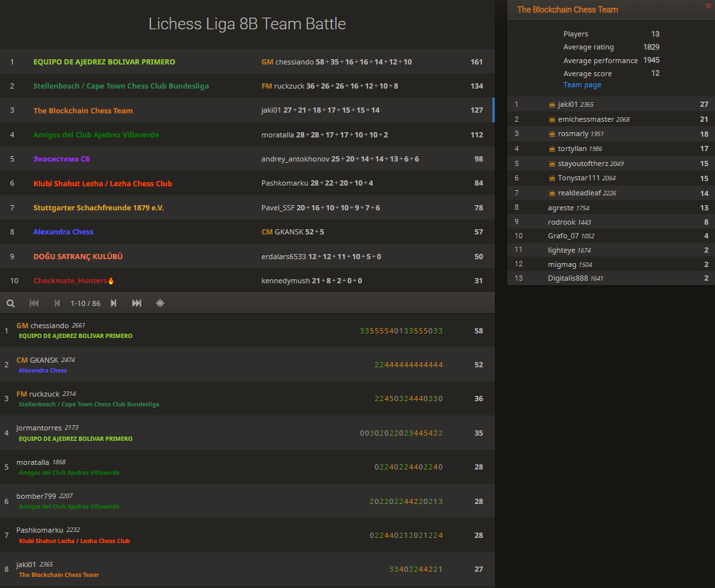Viewport: 715px width, 588px height.
Task: Click the crown icon beside rosmarly
Action: (x=552, y=134)
